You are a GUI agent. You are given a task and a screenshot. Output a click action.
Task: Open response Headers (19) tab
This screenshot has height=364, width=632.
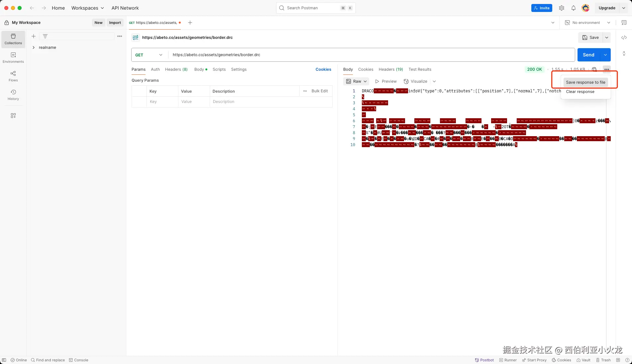click(391, 69)
